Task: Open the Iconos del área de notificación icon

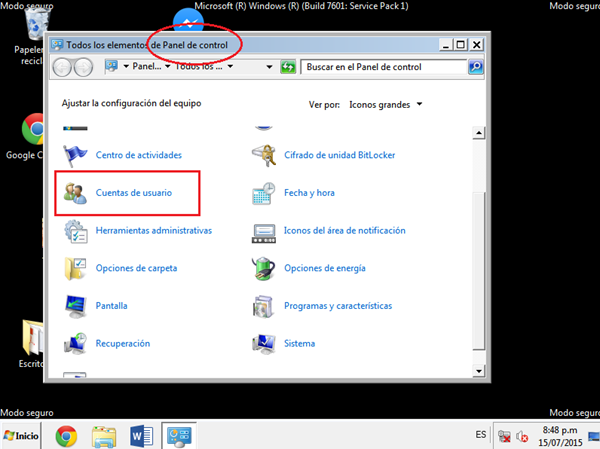Action: (x=264, y=233)
